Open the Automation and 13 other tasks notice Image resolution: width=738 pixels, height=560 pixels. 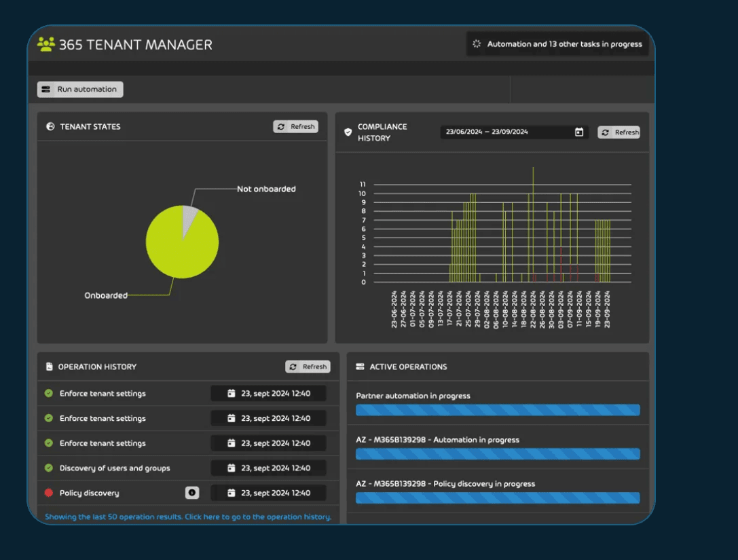point(557,43)
